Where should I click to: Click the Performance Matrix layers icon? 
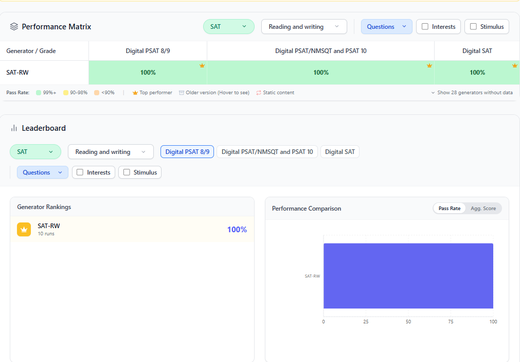pos(14,27)
